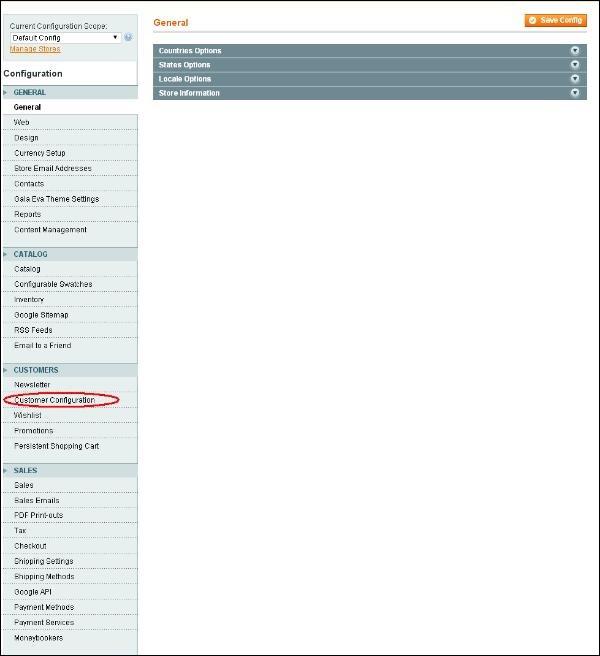Expand Countries Options with its arrow icon
The height and width of the screenshot is (656, 600).
pos(575,51)
